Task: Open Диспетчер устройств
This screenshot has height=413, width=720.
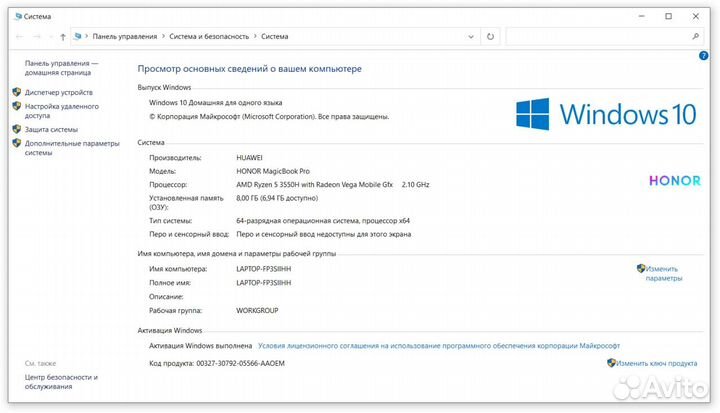Action: 59,92
